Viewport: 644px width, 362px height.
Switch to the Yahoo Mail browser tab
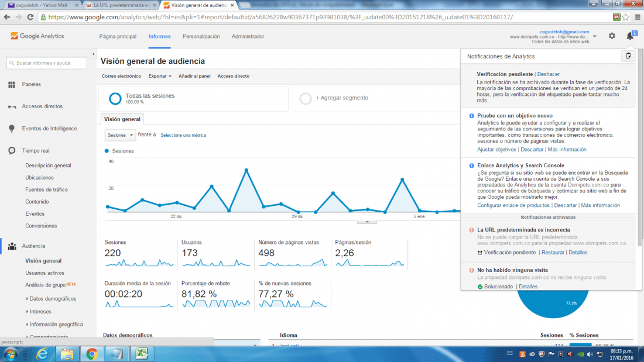coord(42,5)
